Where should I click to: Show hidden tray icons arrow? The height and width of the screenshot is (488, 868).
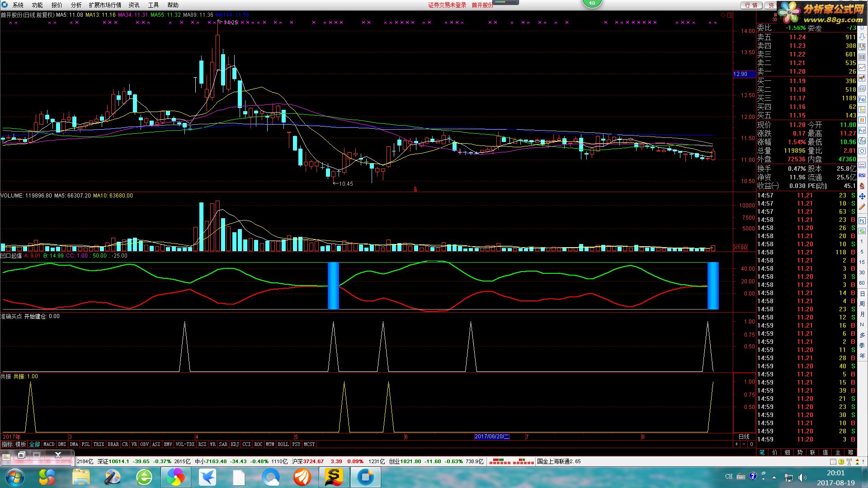point(774,477)
